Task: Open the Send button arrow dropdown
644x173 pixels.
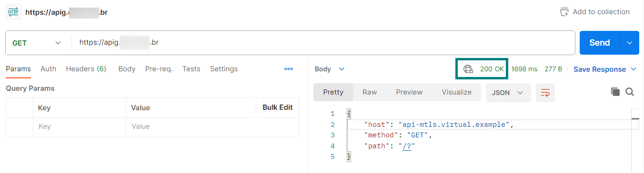Action: coord(629,43)
